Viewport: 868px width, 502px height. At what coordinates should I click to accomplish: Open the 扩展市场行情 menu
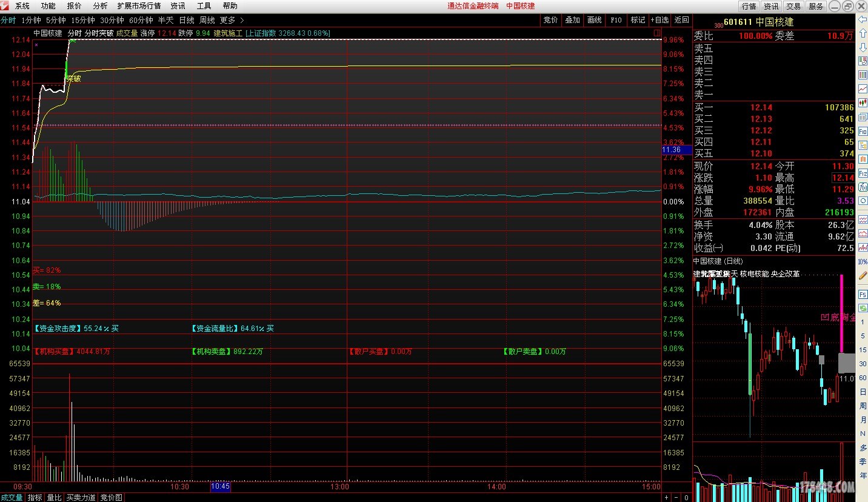click(139, 5)
